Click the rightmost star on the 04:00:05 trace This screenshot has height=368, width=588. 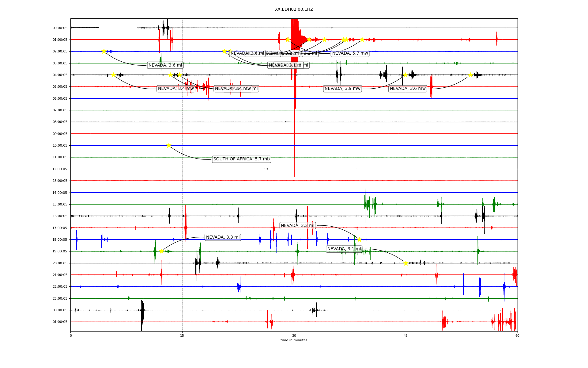tap(470, 75)
